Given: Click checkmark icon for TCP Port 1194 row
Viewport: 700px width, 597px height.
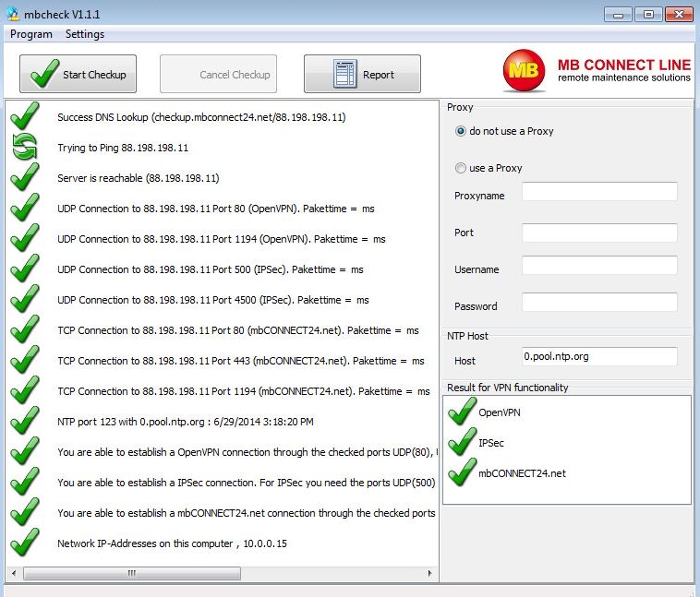Looking at the screenshot, I should pyautogui.click(x=26, y=389).
